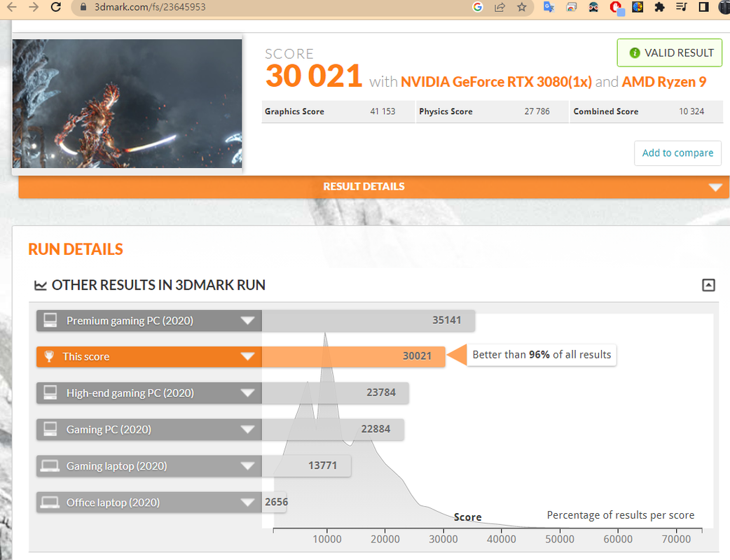Add this result to compare

click(677, 153)
